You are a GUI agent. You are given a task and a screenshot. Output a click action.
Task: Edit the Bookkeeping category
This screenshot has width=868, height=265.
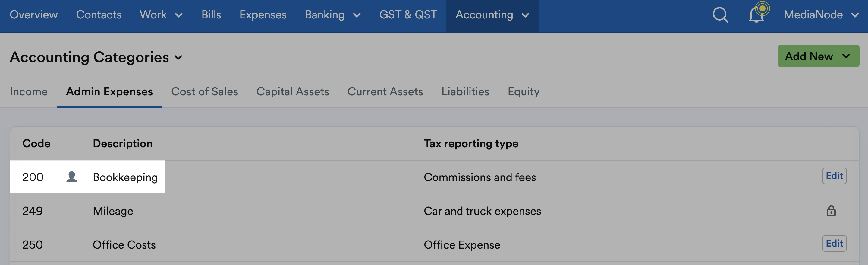[834, 176]
